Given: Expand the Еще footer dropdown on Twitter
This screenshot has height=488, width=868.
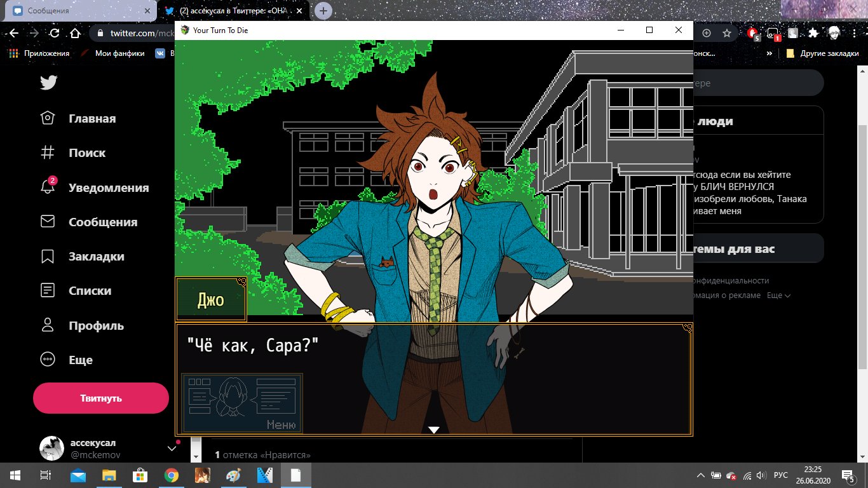Looking at the screenshot, I should [779, 295].
